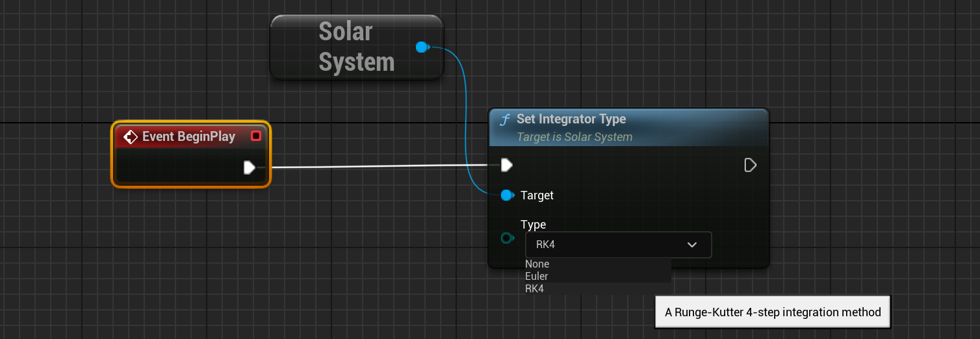This screenshot has width=980, height=339.
Task: Select Event BeginPlay's white execution output pin
Action: pos(249,168)
